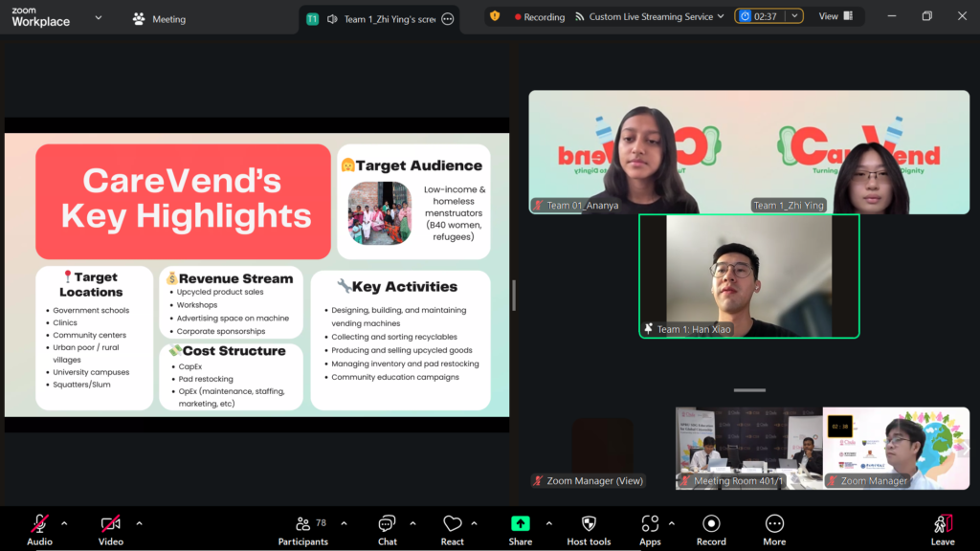Click pin icon on Han Xiao label
The image size is (980, 551).
click(648, 329)
